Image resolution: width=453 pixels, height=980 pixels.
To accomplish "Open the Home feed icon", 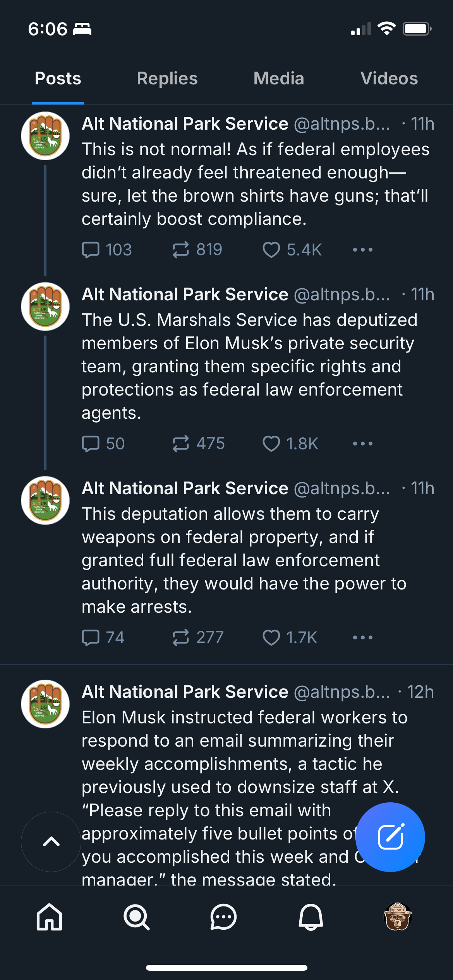I will pyautogui.click(x=49, y=917).
